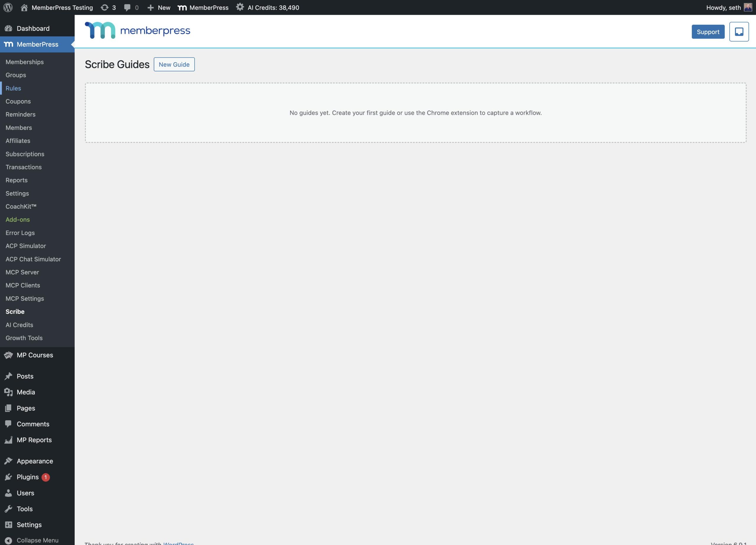
Task: Click the No guides yet message
Action: pos(415,113)
